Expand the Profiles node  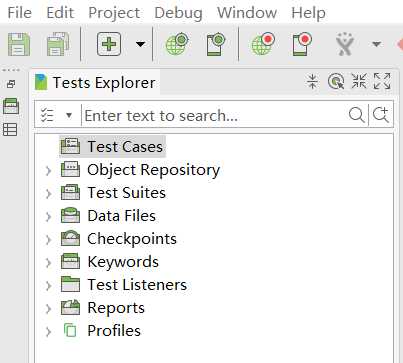pos(49,332)
